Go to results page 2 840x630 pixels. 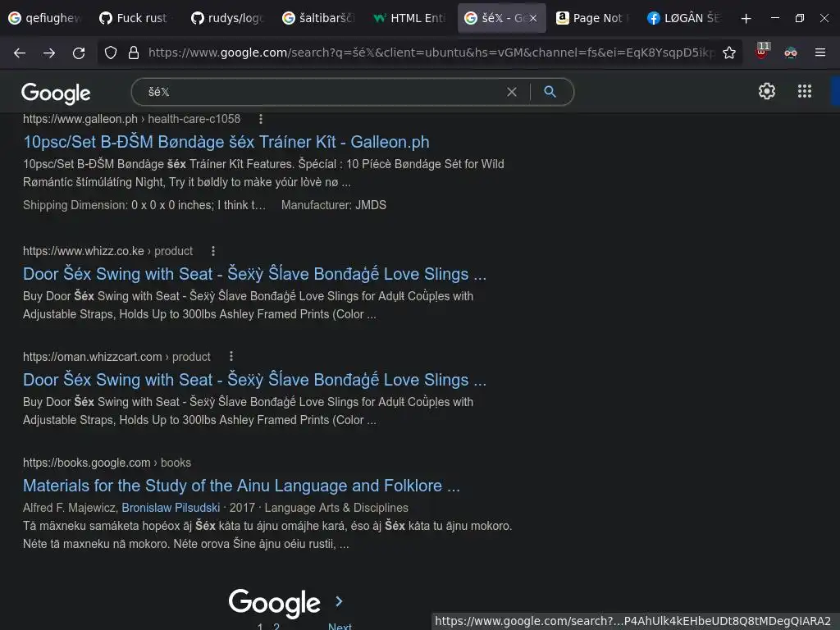click(276, 626)
